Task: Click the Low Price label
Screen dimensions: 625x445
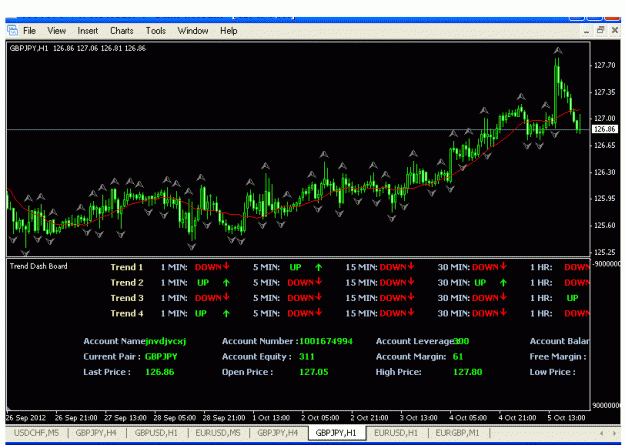Action: (552, 372)
